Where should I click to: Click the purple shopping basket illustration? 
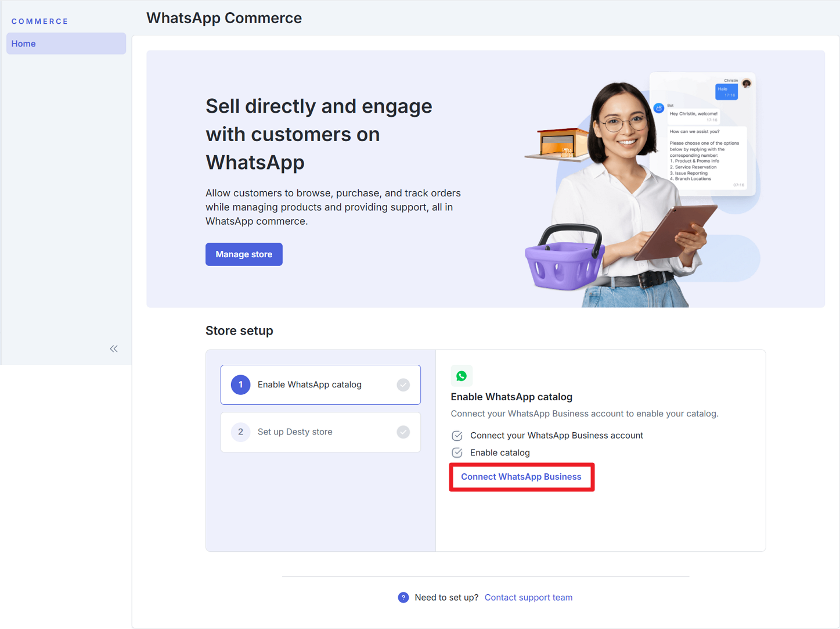coord(565,257)
